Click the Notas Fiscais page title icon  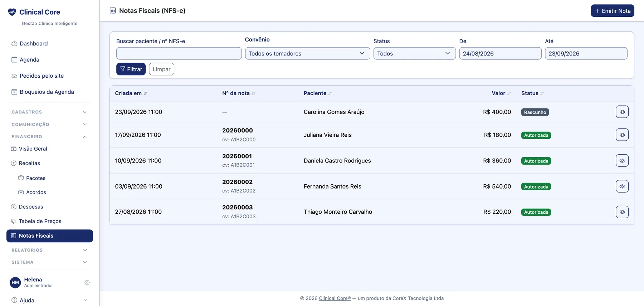click(113, 10)
